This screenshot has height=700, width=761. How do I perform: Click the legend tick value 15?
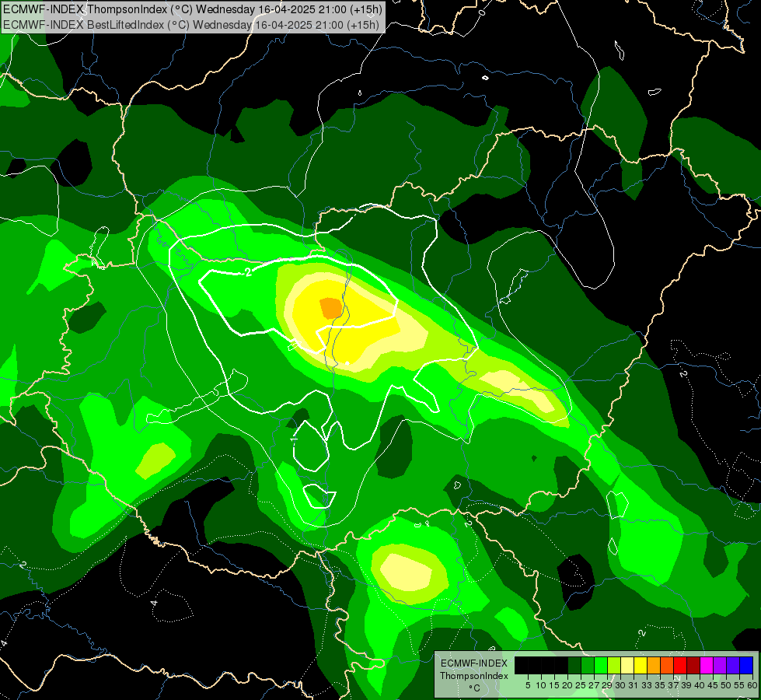(554, 685)
